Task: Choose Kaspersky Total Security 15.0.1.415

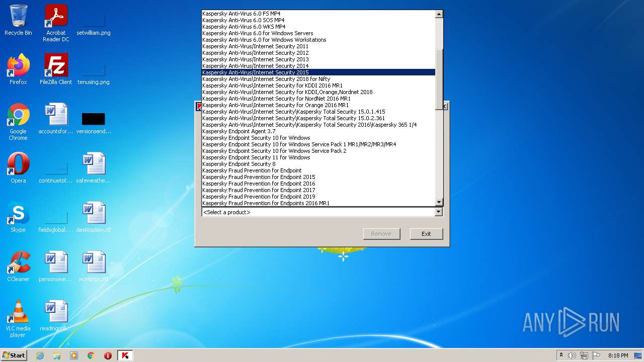Action: (318, 112)
